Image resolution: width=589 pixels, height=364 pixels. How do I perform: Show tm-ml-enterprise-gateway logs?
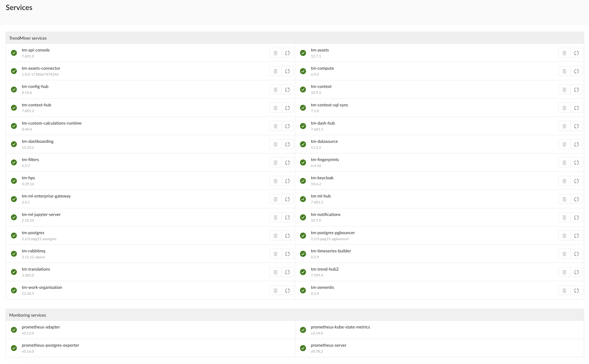275,199
